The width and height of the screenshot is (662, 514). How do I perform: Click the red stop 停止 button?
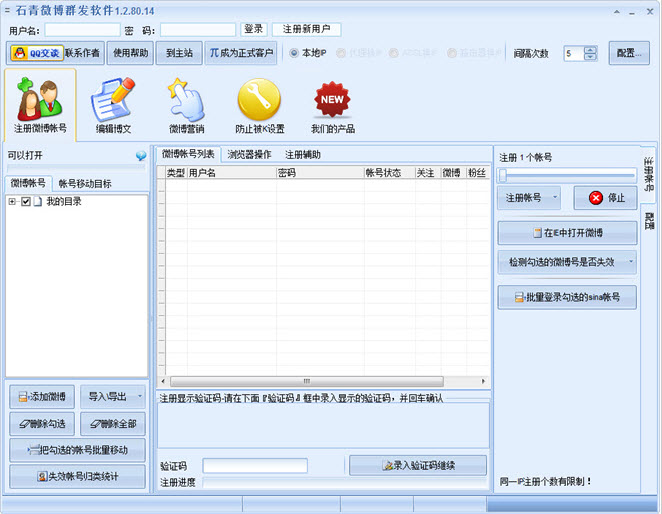click(x=605, y=198)
